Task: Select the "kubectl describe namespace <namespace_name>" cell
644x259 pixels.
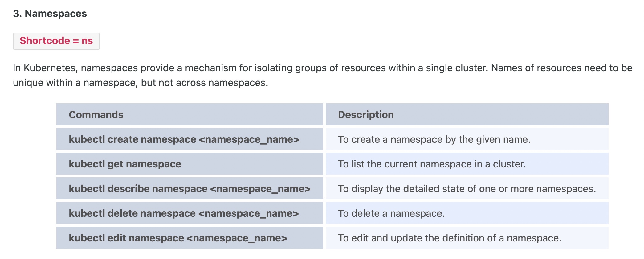Action: point(190,188)
